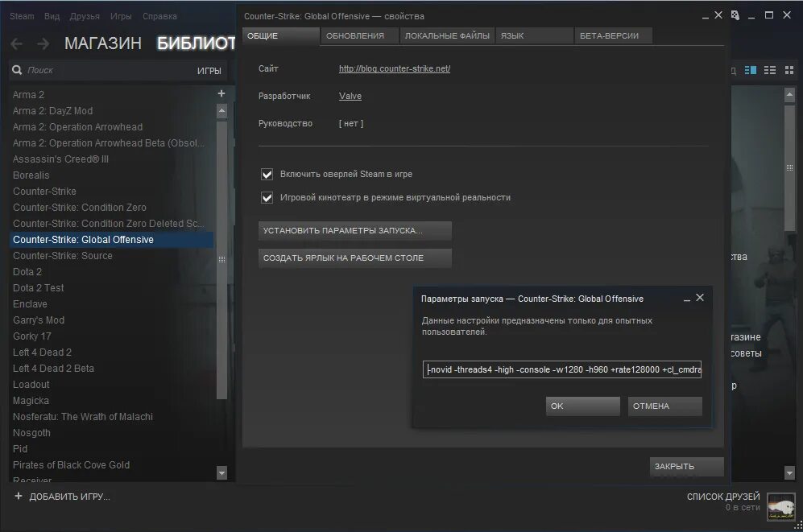Screen dimensions: 803x532
Task: Select Borealis in games list
Action: point(31,175)
